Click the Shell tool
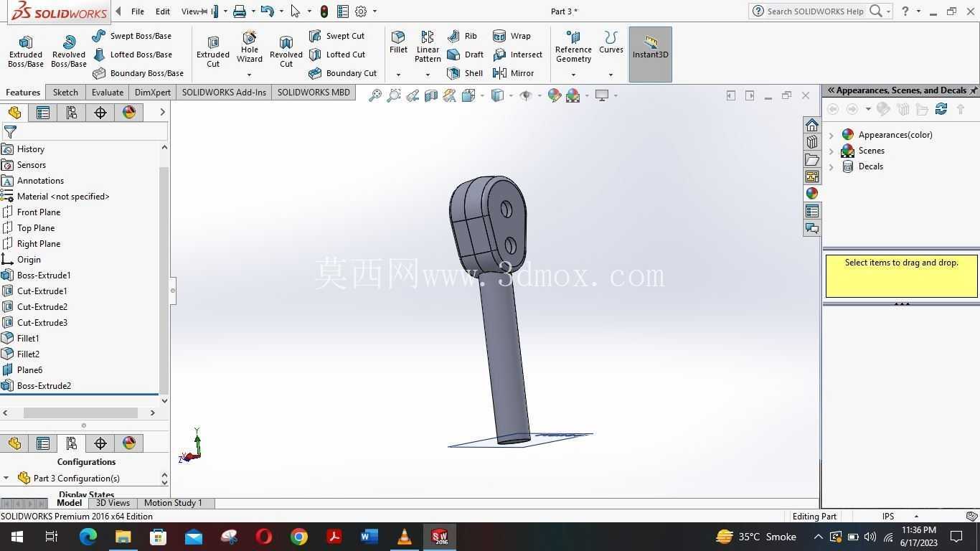The width and height of the screenshot is (980, 551). (x=465, y=73)
